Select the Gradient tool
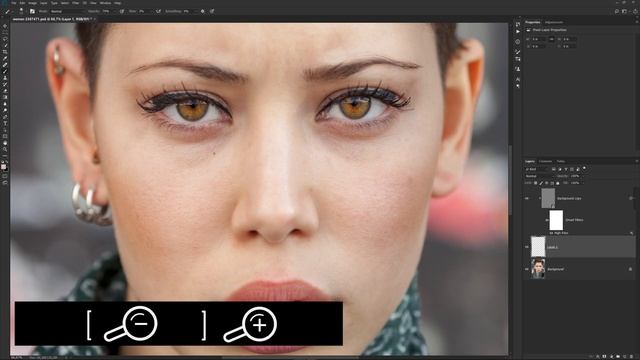This screenshot has height=360, width=640. [x=5, y=97]
